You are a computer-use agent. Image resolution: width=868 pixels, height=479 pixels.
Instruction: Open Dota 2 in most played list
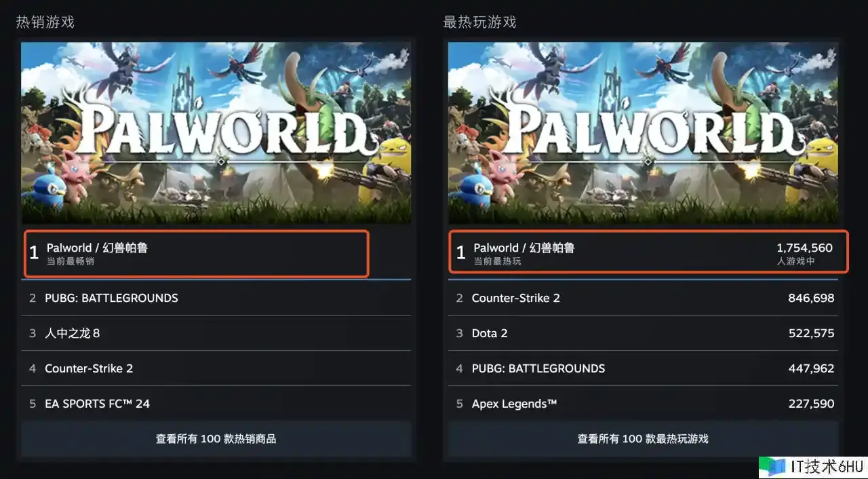[x=643, y=333]
